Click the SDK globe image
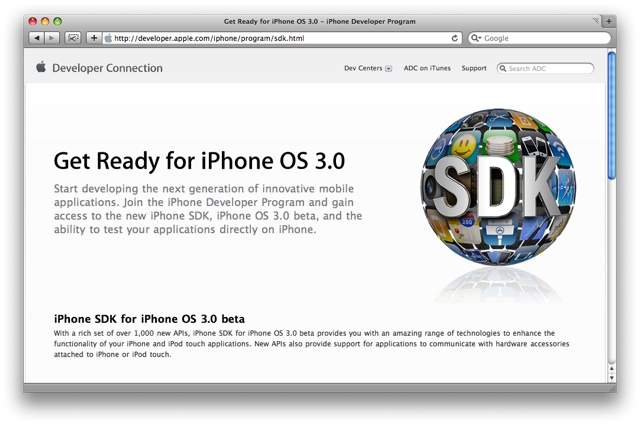 [x=498, y=187]
